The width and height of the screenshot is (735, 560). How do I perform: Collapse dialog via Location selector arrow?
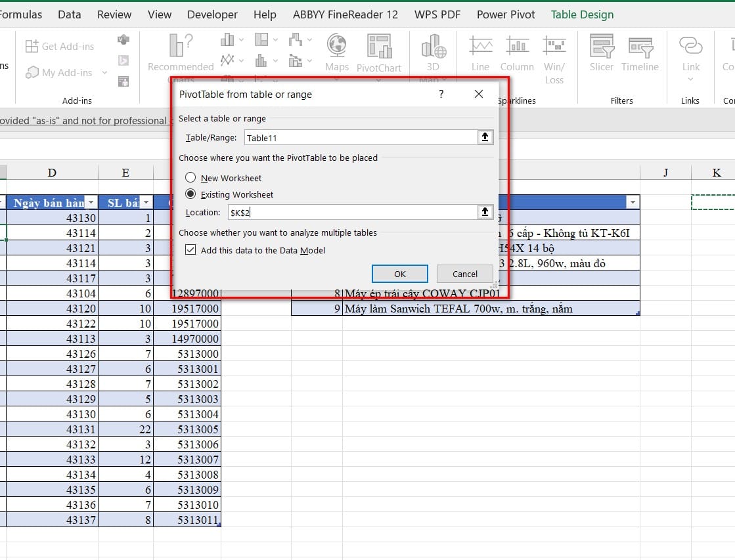[485, 212]
